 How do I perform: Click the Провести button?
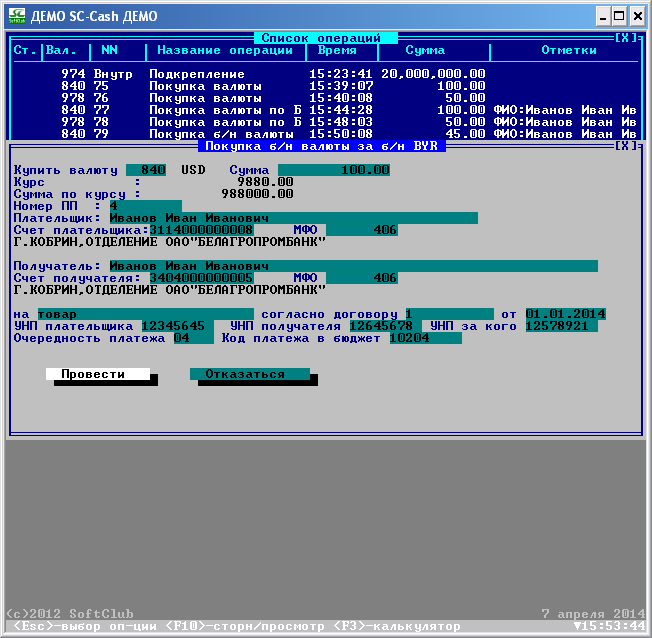98,374
